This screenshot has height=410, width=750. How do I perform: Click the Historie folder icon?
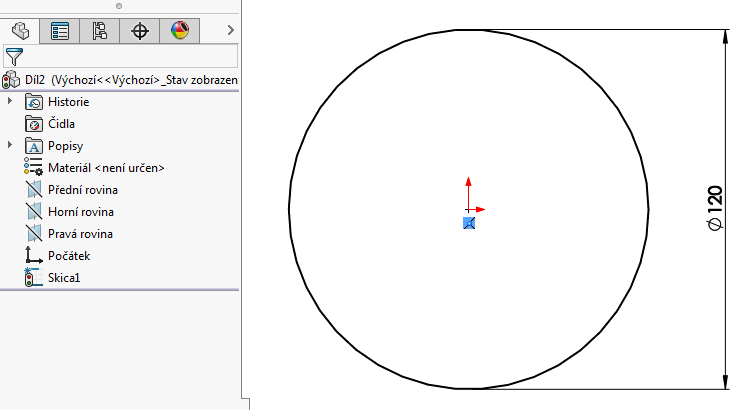34,102
